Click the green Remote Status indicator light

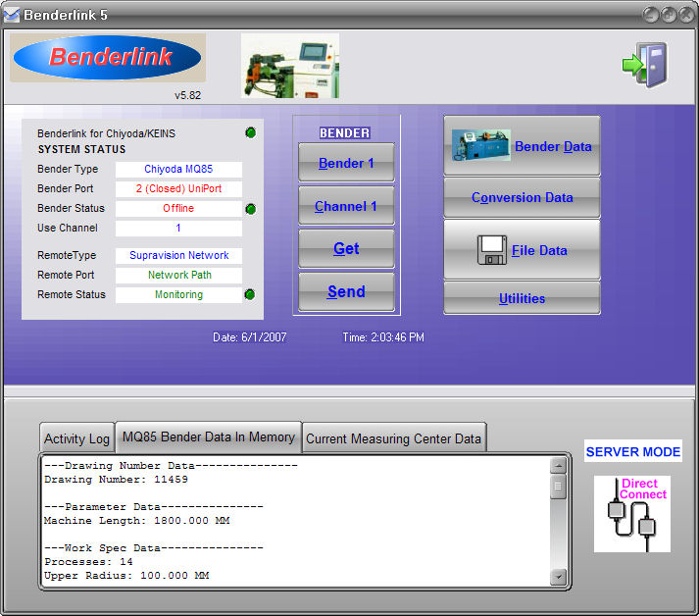[251, 294]
